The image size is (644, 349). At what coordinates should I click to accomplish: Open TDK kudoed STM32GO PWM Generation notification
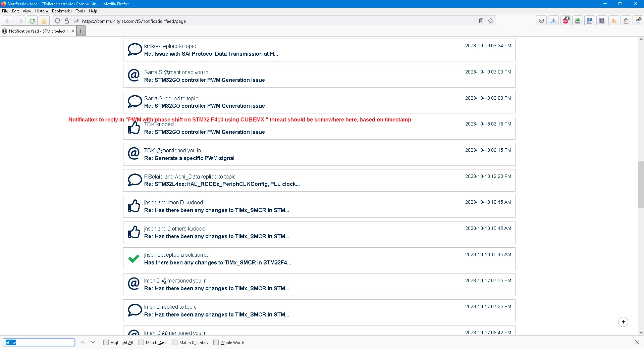pyautogui.click(x=319, y=128)
